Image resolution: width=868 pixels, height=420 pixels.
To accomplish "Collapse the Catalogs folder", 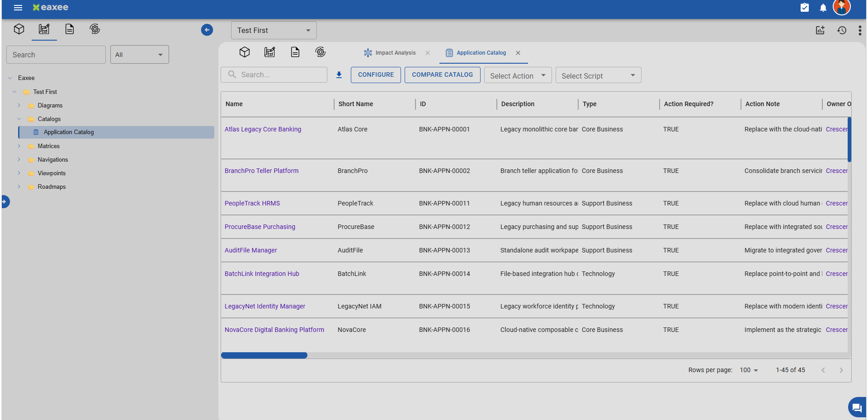I will click(x=19, y=119).
